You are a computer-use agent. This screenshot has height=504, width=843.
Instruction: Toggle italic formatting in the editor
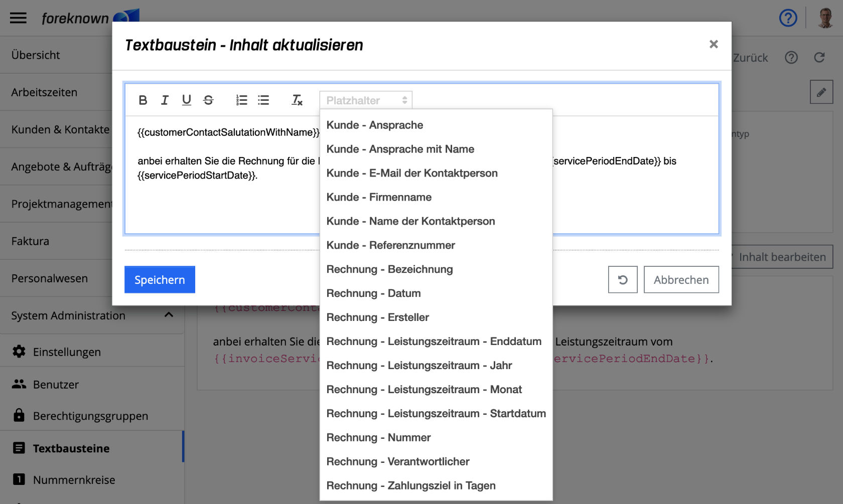[x=165, y=100]
